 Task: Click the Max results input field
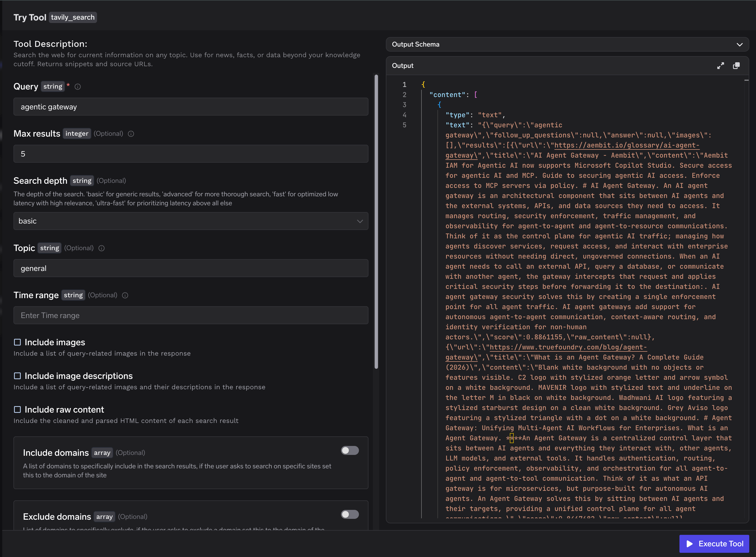click(x=191, y=154)
